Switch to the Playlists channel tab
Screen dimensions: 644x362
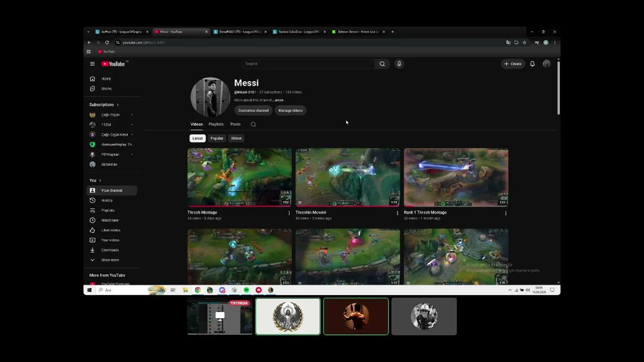[x=216, y=124]
